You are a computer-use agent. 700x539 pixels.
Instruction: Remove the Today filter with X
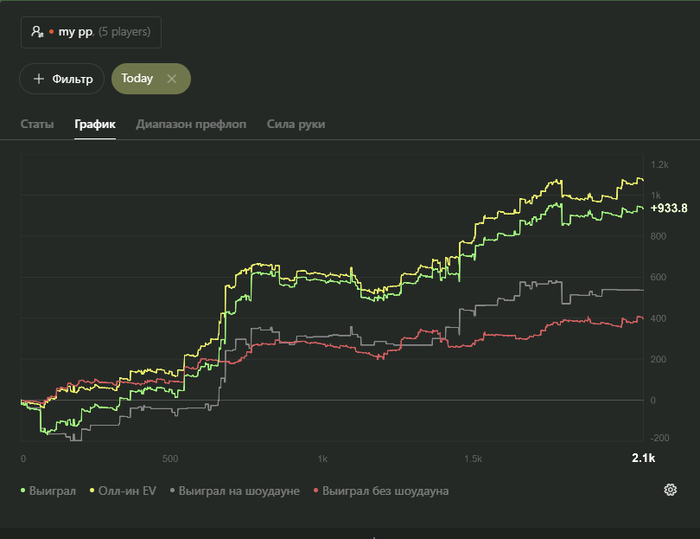[172, 79]
